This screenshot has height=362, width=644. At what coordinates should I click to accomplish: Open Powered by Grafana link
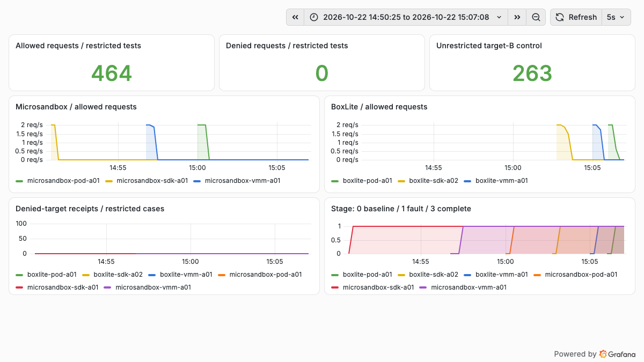[x=595, y=354]
